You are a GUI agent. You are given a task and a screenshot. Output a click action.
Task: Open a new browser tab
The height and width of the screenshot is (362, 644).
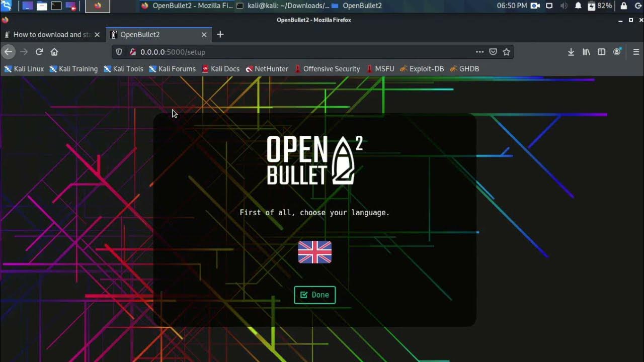(x=220, y=35)
